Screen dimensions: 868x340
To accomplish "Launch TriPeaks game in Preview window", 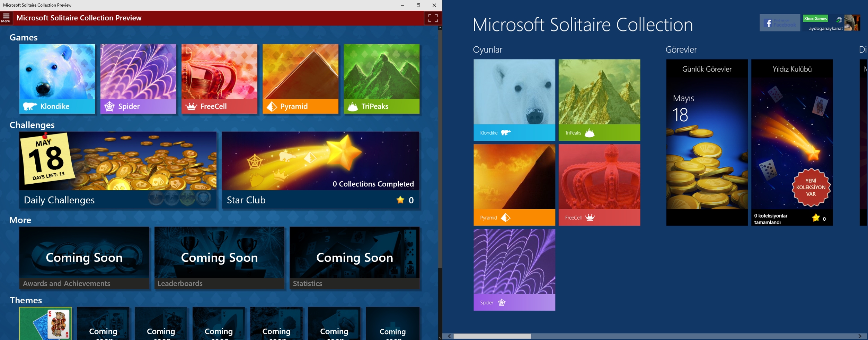I will tap(382, 79).
